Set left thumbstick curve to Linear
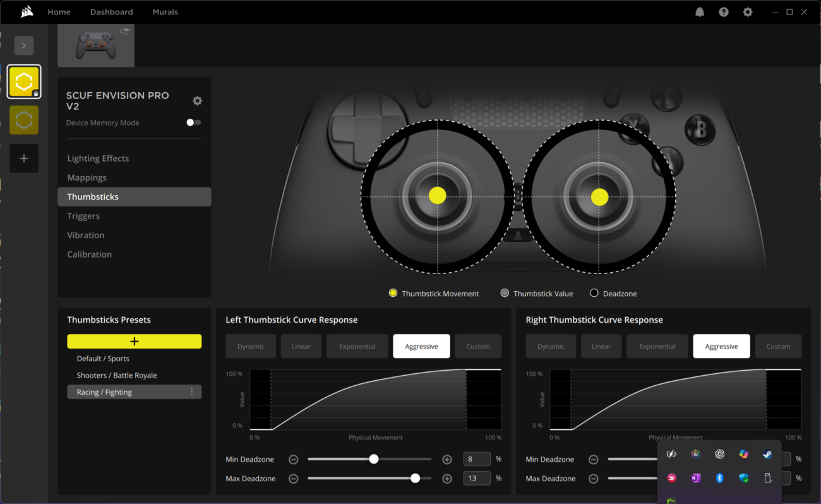The image size is (821, 504). (301, 346)
